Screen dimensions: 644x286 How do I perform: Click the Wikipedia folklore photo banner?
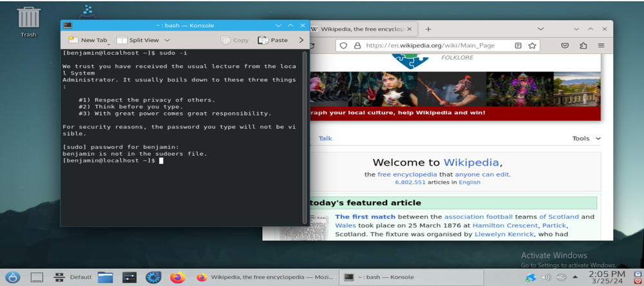(x=455, y=89)
